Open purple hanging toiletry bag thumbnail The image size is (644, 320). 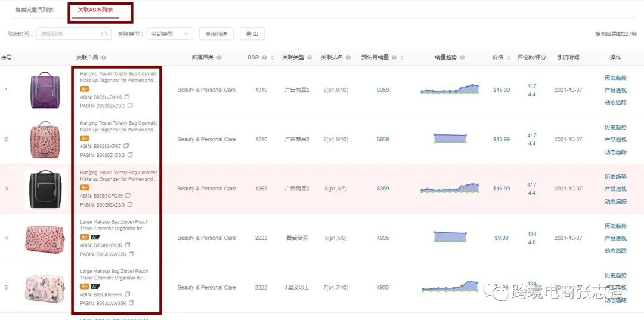pyautogui.click(x=45, y=90)
